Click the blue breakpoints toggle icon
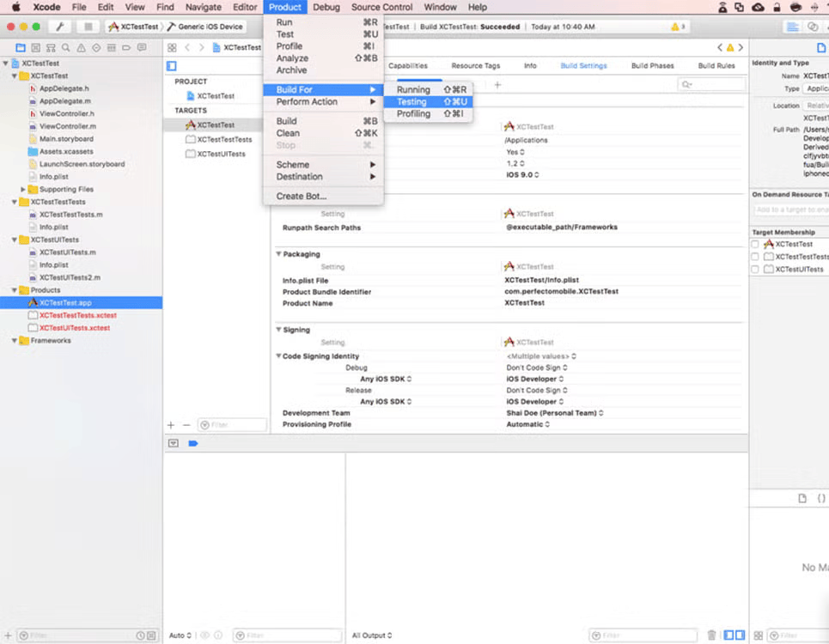The height and width of the screenshot is (644, 829). pos(193,443)
